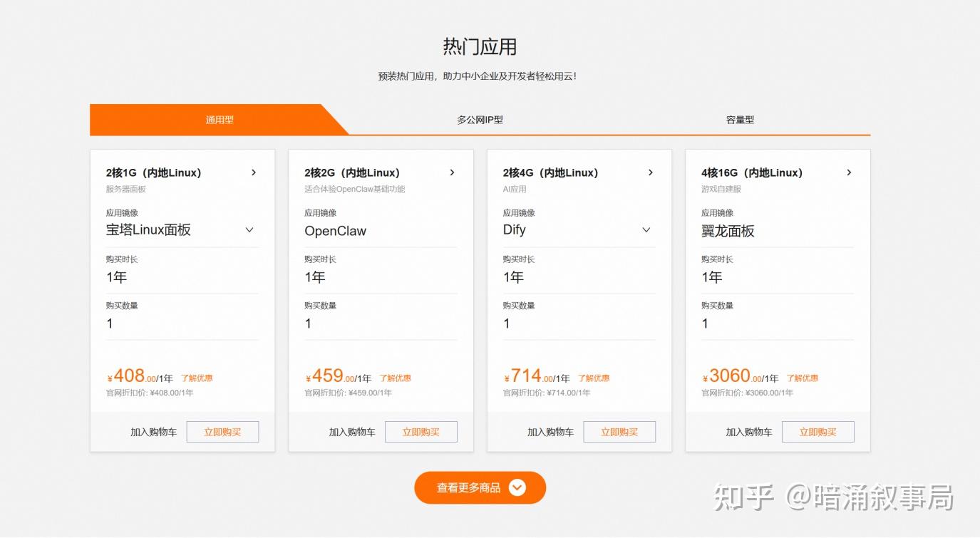Screen dimensions: 980x538
Task: Click the quantity 1 in the 4核16G card
Action: [705, 324]
